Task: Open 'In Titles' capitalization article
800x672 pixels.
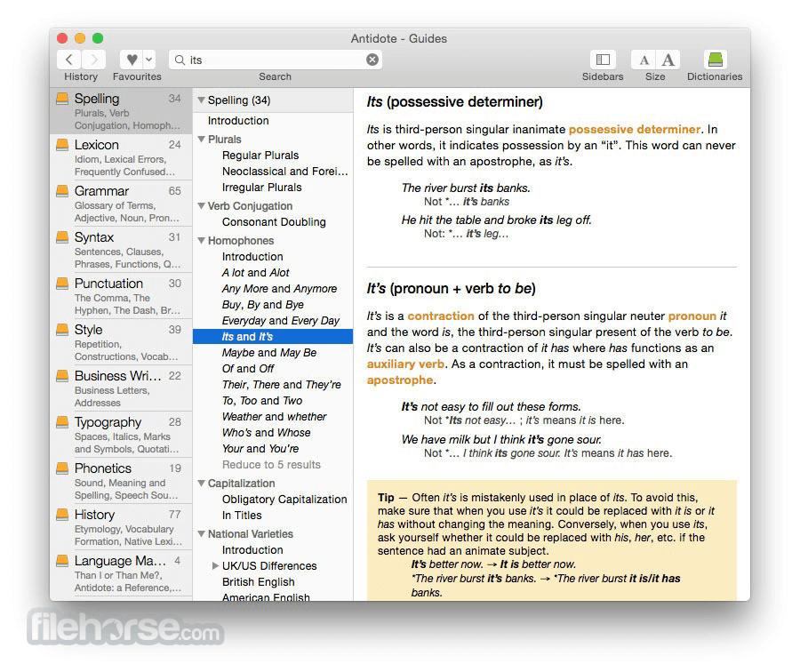Action: click(242, 516)
